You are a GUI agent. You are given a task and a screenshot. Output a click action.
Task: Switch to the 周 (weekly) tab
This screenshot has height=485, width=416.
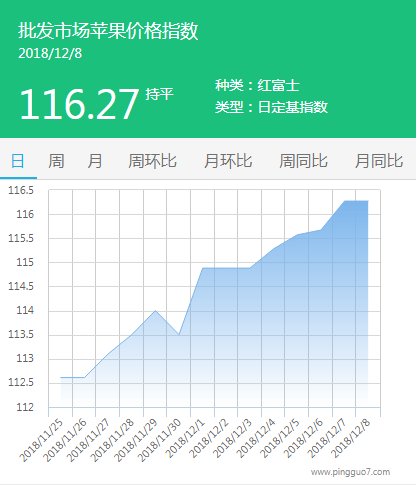[x=56, y=161]
